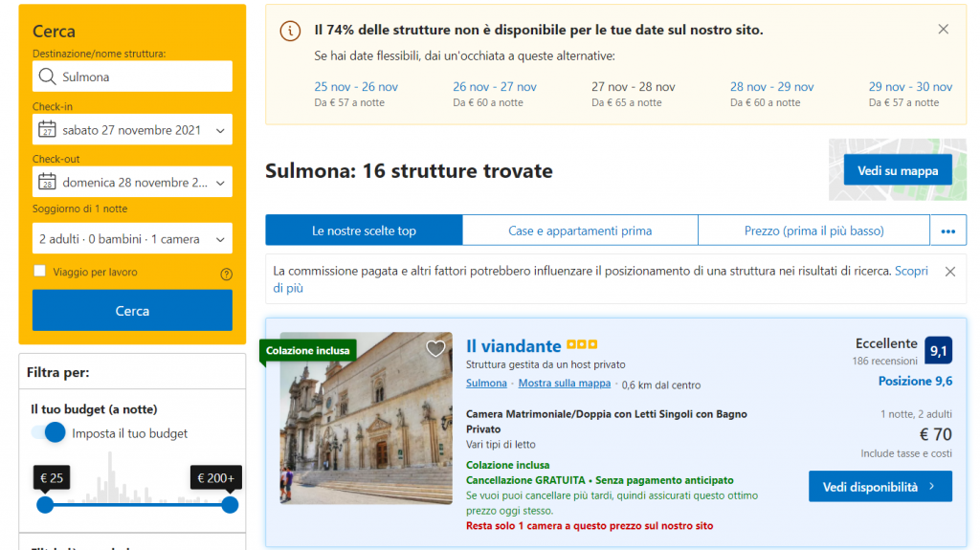Open the guests and rooms dropdown
This screenshot has height=550, width=980.
(x=132, y=239)
